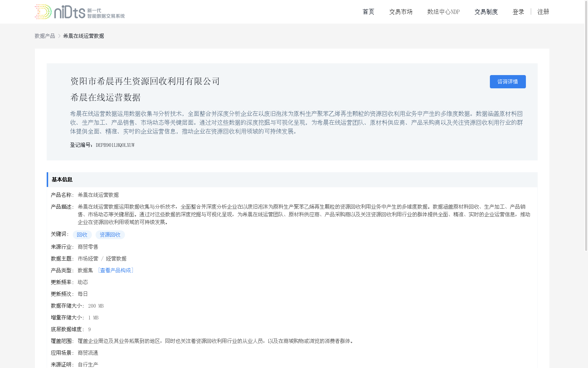
Task: Select 数据集 product type value
Action: [85, 270]
